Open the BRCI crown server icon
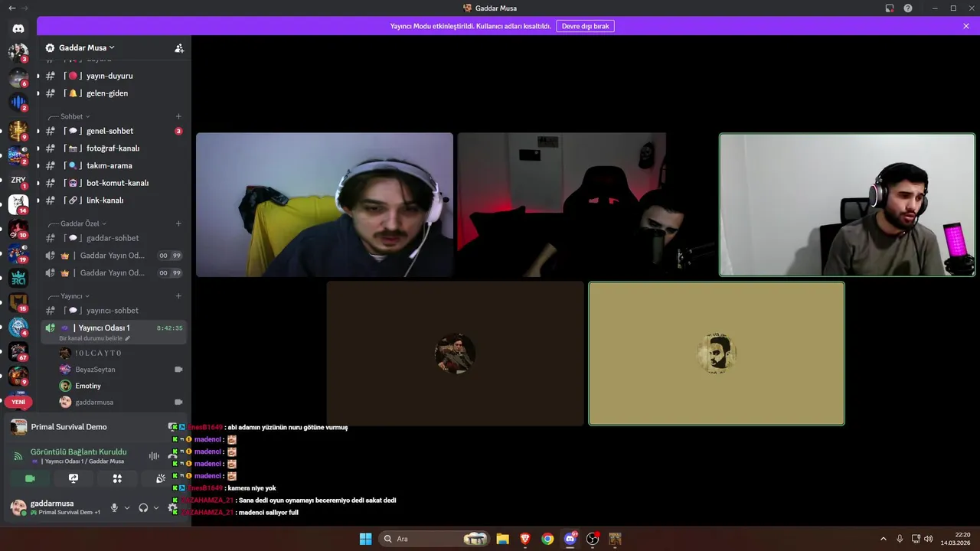The image size is (980, 551). pyautogui.click(x=18, y=278)
